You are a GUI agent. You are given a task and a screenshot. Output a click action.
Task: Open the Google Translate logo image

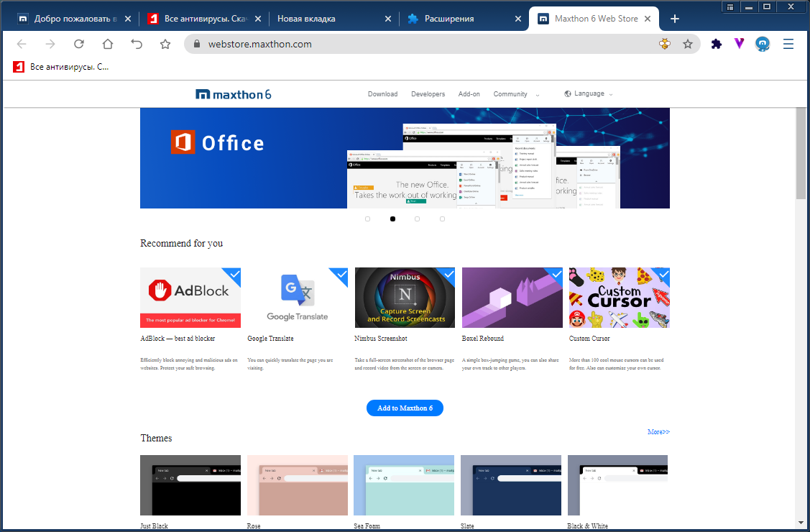click(298, 298)
